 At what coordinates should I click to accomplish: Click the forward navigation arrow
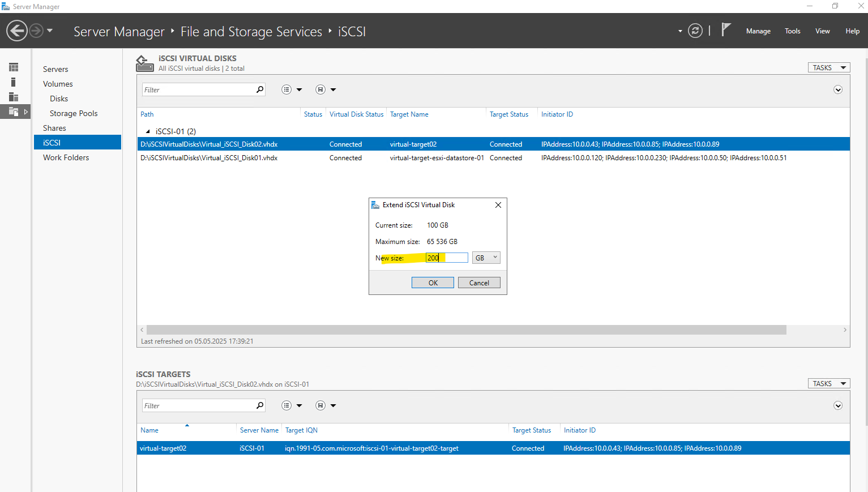click(x=36, y=31)
